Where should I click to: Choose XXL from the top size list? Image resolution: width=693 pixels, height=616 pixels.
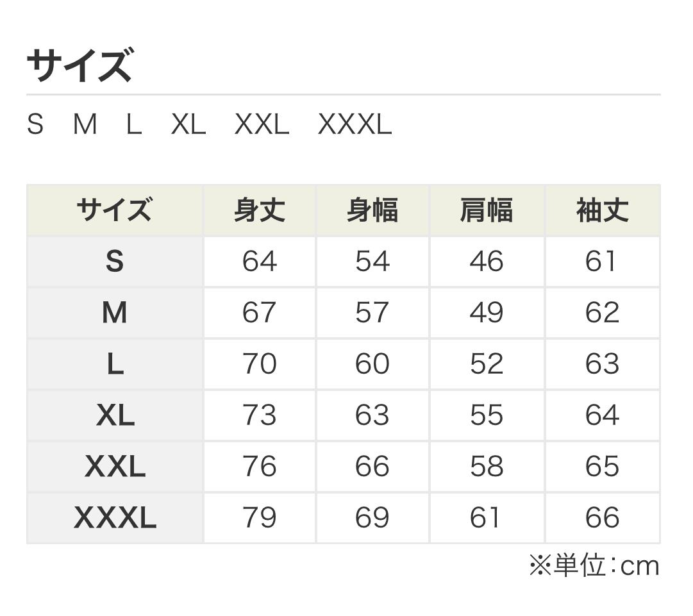(x=262, y=124)
